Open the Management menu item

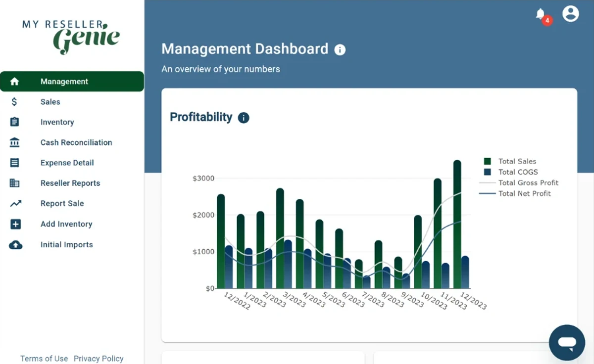(x=72, y=82)
